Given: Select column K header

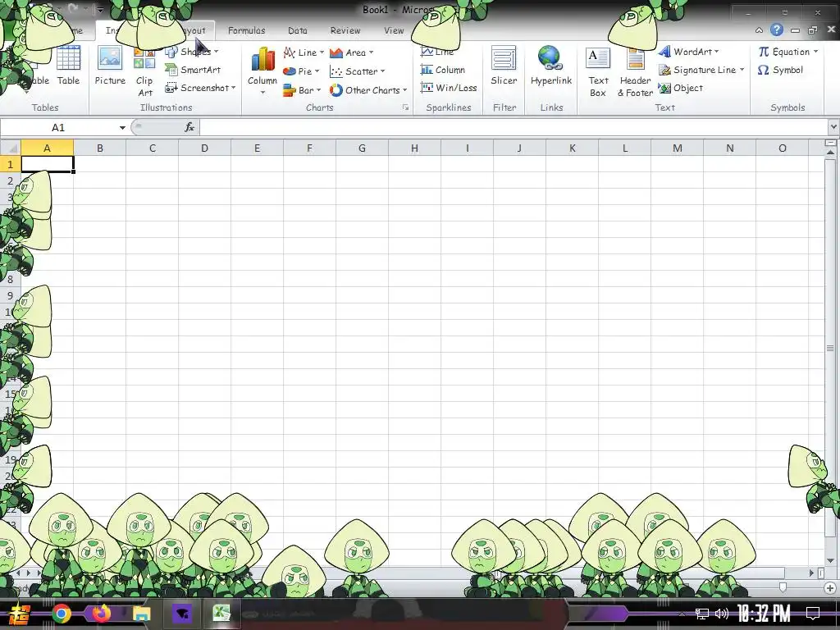Looking at the screenshot, I should [x=572, y=148].
